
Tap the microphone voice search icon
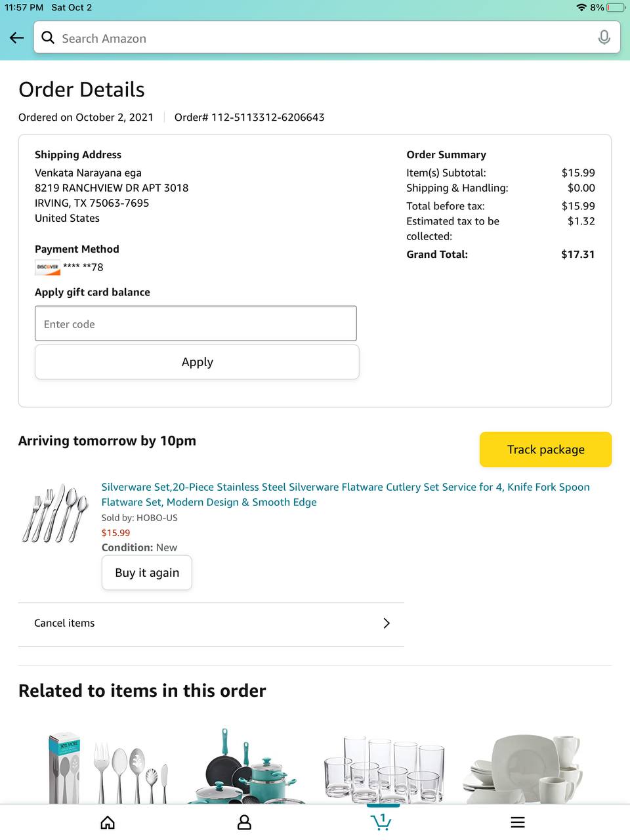[604, 37]
